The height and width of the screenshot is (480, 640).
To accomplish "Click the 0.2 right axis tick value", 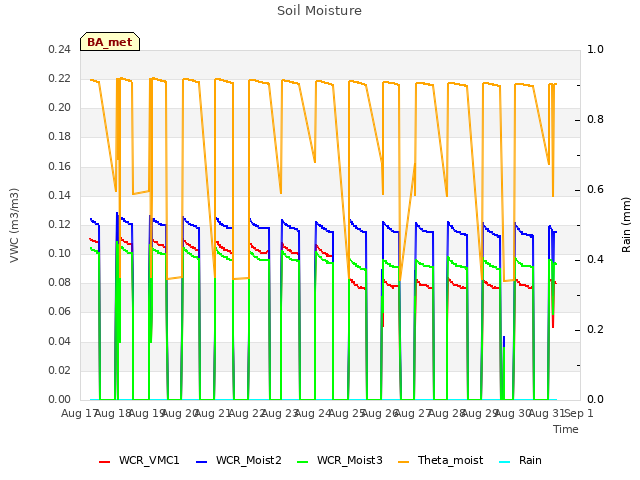I will point(595,329).
